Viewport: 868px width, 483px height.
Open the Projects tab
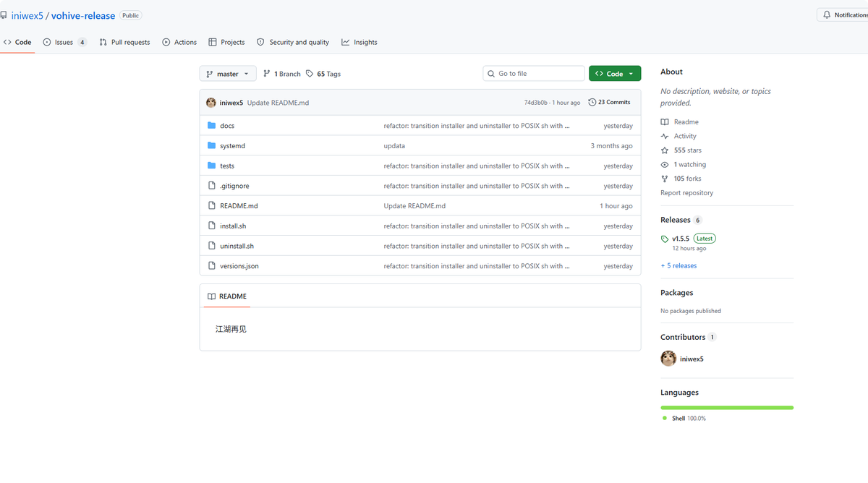tap(226, 42)
